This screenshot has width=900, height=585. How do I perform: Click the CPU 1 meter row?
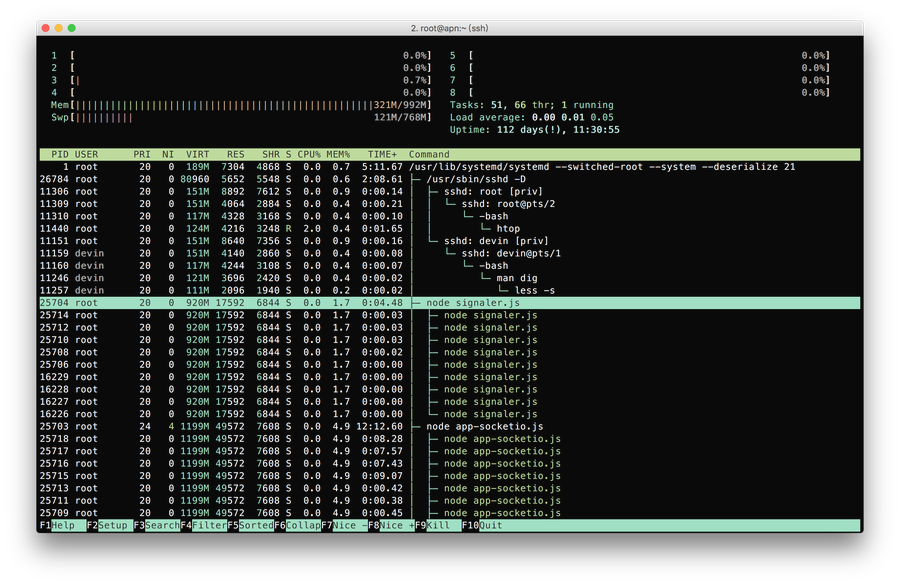coord(240,56)
